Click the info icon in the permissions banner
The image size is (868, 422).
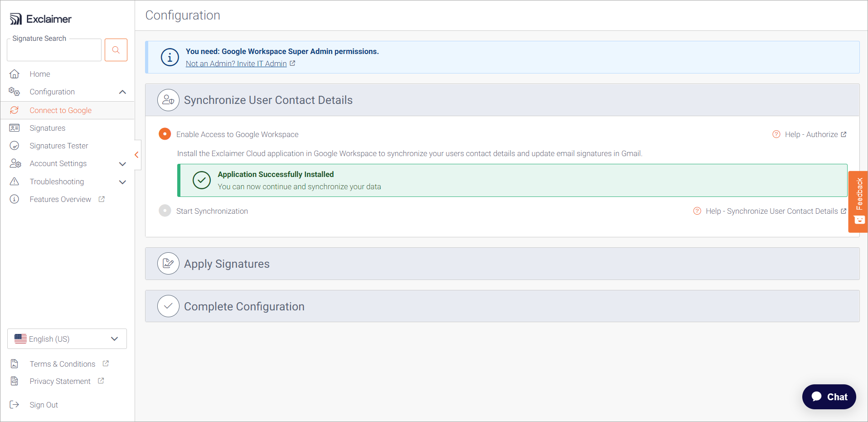(x=170, y=58)
